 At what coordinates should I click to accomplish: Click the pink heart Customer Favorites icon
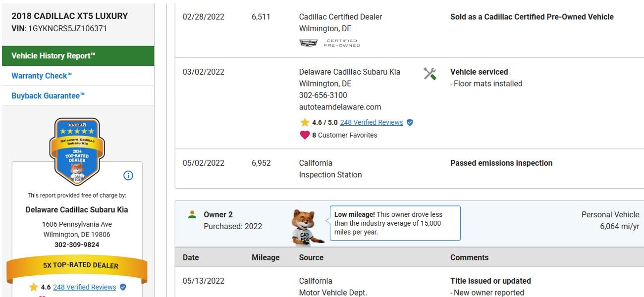click(305, 135)
